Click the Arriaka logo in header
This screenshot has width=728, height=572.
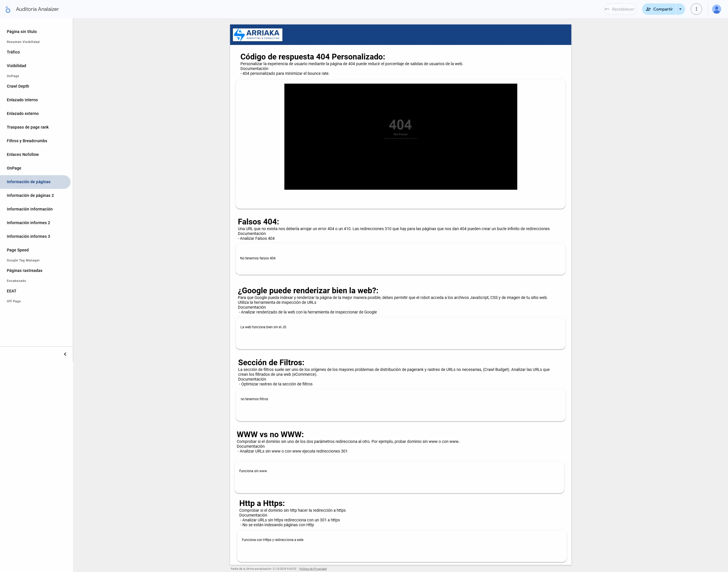(258, 35)
